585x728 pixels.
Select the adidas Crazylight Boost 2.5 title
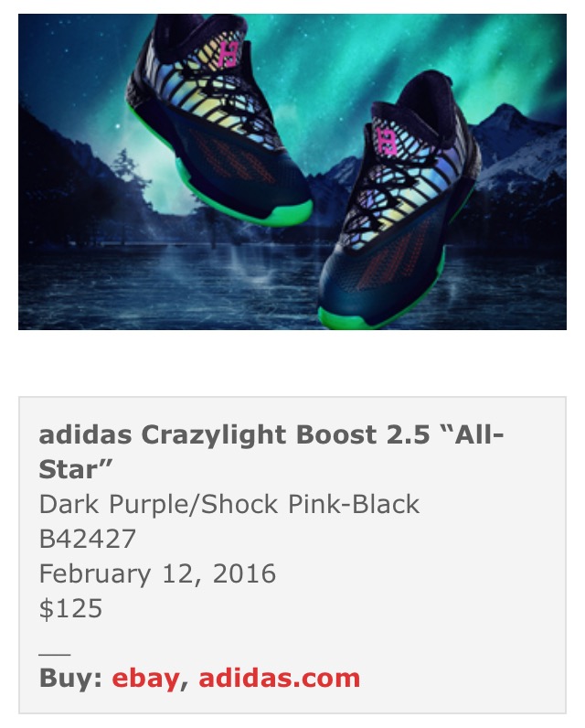(271, 452)
